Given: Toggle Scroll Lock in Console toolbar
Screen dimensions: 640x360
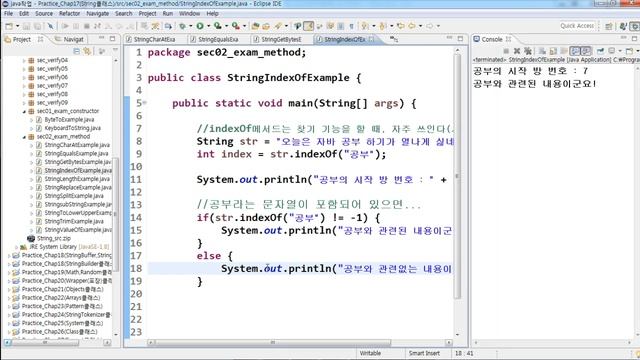Looking at the screenshot, I should click(553, 51).
